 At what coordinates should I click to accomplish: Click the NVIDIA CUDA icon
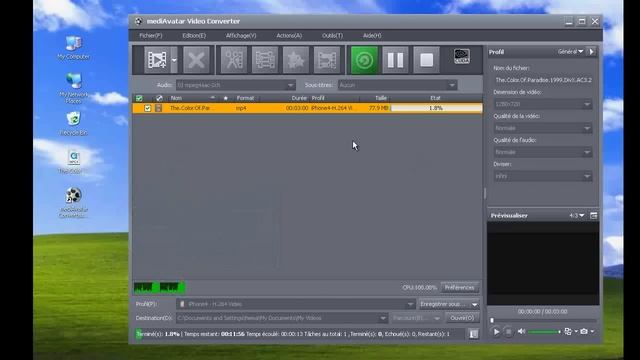click(462, 56)
